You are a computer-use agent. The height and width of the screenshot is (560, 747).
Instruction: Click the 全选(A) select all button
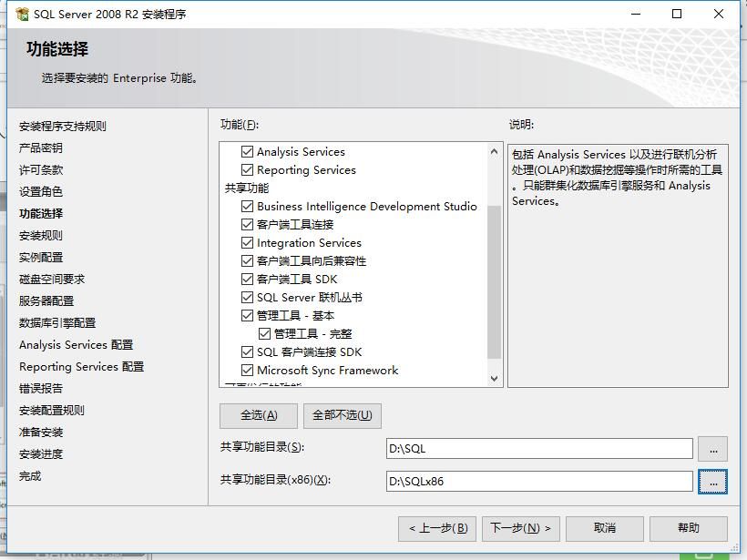259,416
